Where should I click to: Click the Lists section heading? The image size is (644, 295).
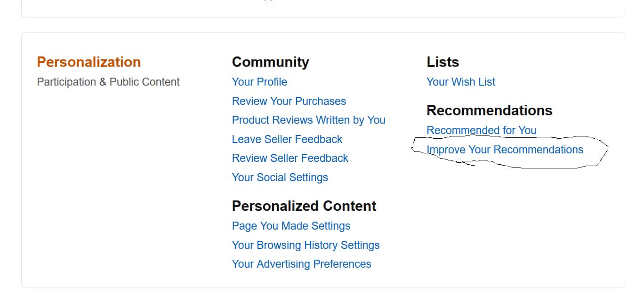pos(443,62)
